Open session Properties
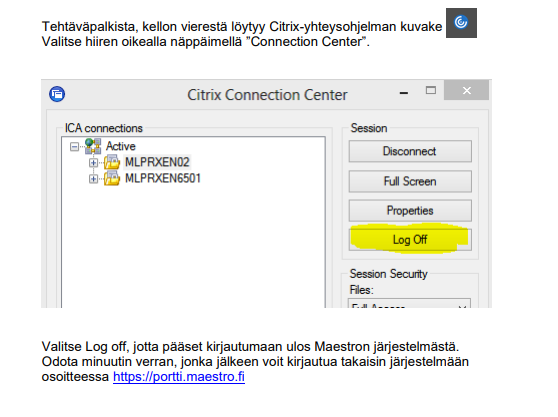This screenshot has width=558, height=417. (410, 211)
